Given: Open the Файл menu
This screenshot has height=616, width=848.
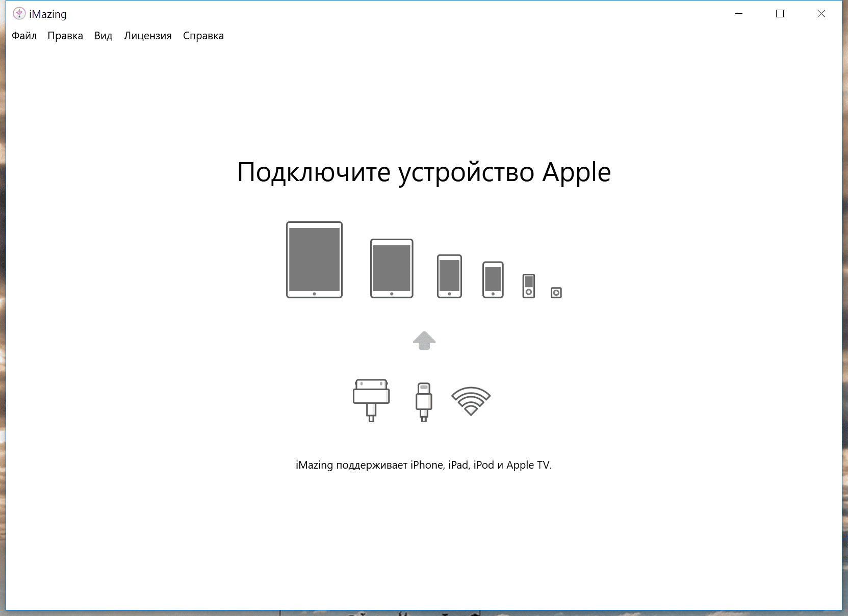Looking at the screenshot, I should (x=24, y=36).
